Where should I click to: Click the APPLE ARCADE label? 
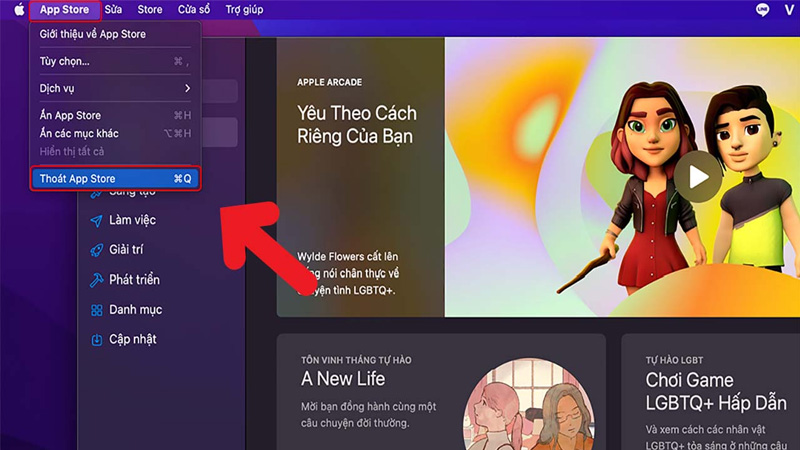point(330,82)
